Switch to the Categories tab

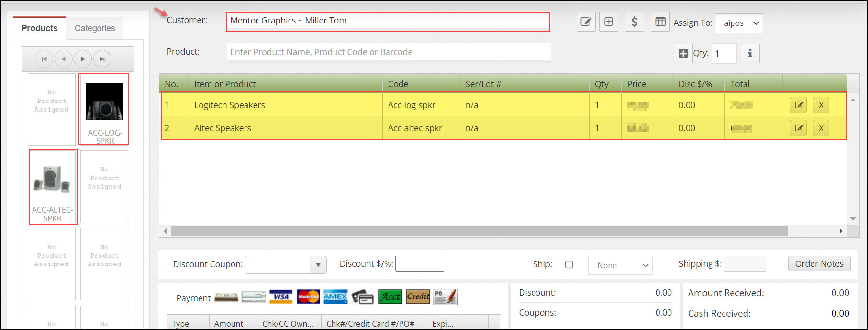(x=95, y=28)
